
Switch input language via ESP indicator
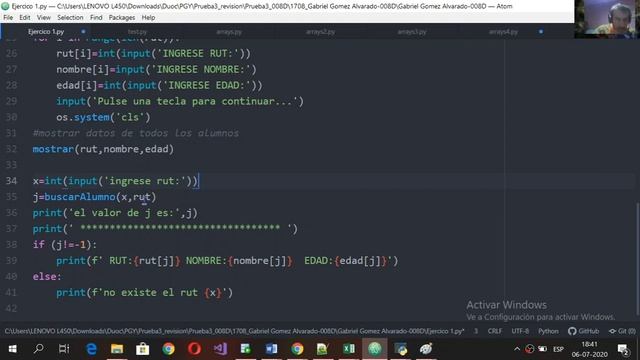(x=558, y=349)
